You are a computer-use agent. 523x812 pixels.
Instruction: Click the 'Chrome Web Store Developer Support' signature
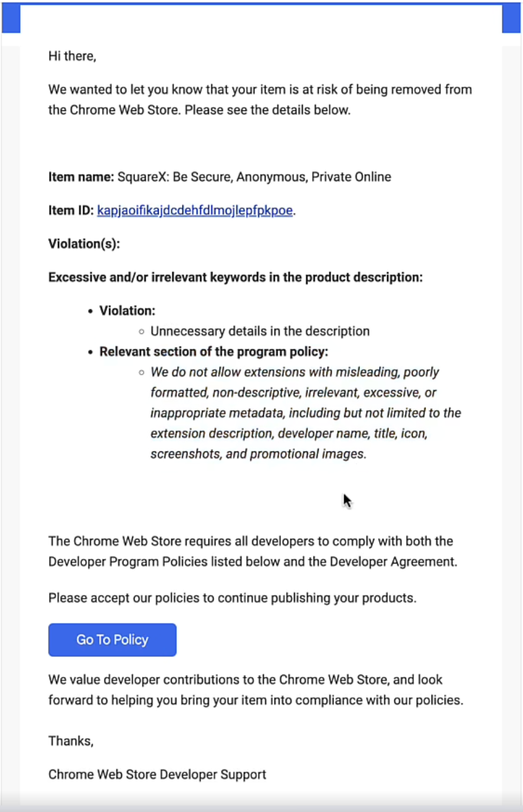pos(157,775)
